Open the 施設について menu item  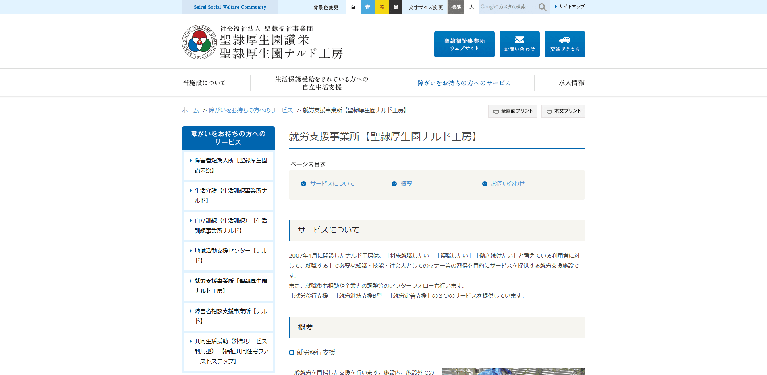tap(204, 83)
